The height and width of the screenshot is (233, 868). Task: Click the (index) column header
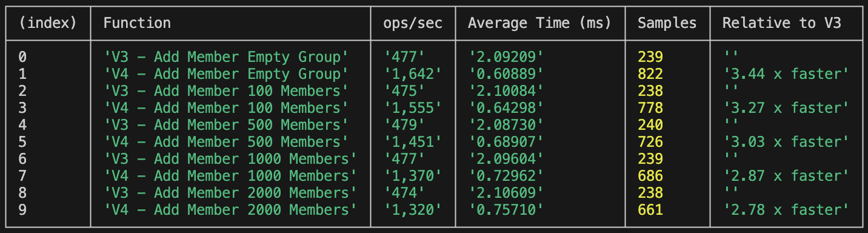tap(48, 23)
